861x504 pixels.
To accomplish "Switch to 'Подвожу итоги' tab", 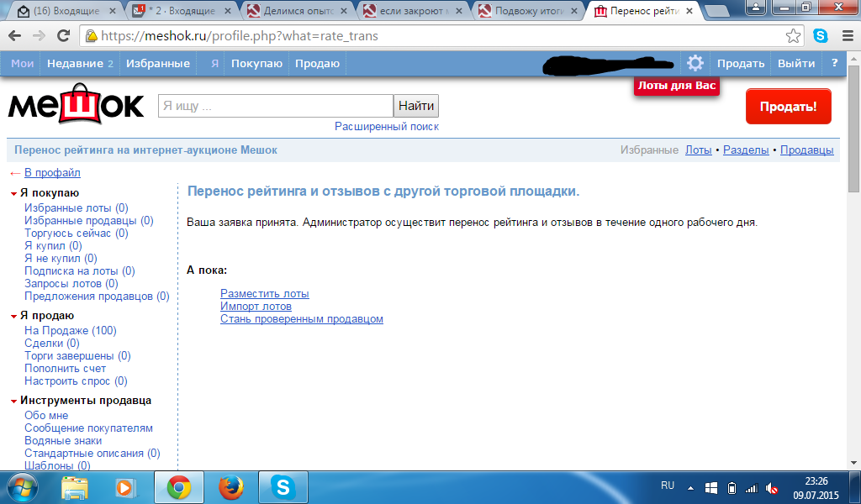I will click(x=529, y=10).
